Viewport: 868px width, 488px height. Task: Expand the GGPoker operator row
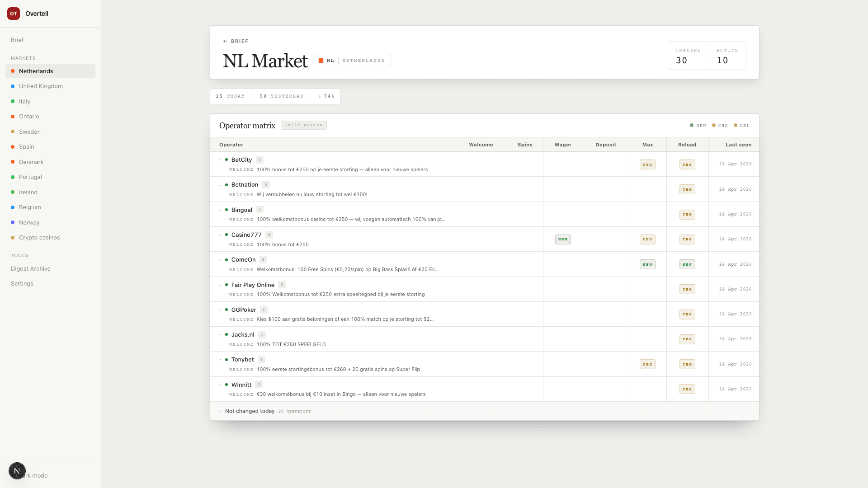click(x=220, y=310)
